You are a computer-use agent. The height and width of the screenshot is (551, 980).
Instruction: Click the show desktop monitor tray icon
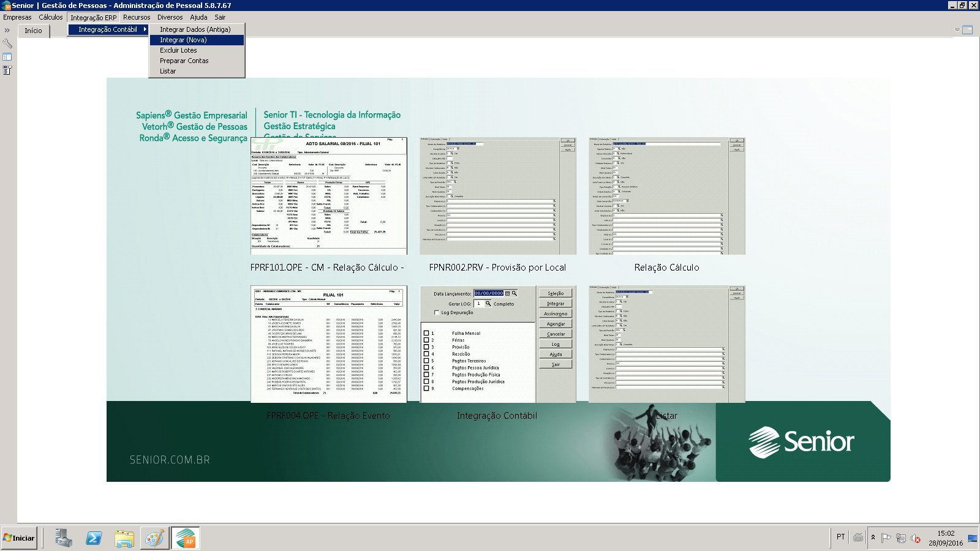[973, 538]
